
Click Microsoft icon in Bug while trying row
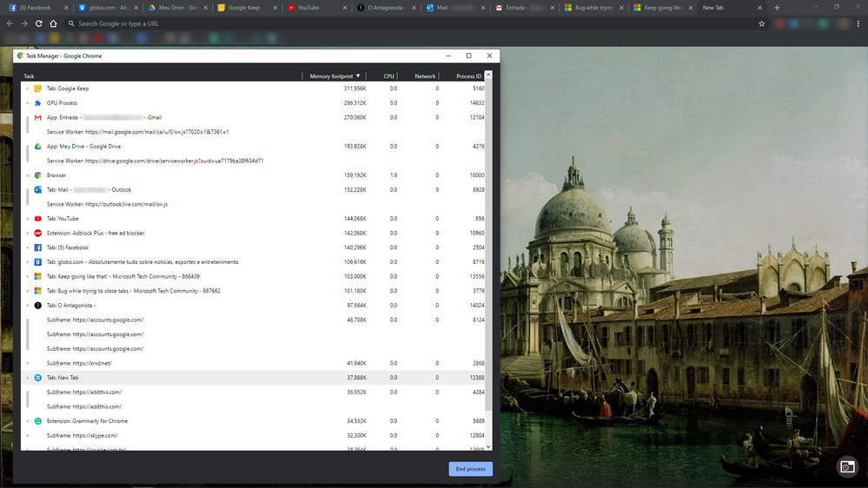tap(37, 291)
